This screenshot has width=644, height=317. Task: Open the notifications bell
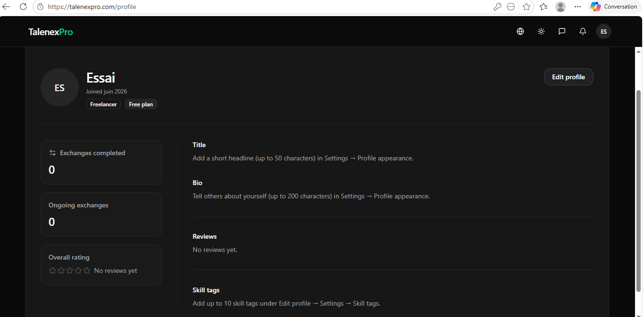coord(583,31)
